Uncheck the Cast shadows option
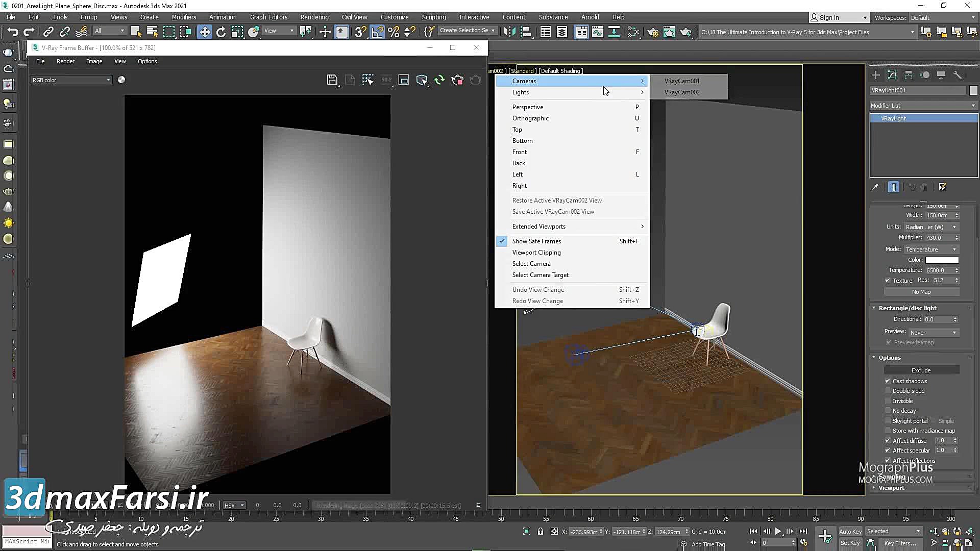The height and width of the screenshot is (551, 980). click(888, 381)
